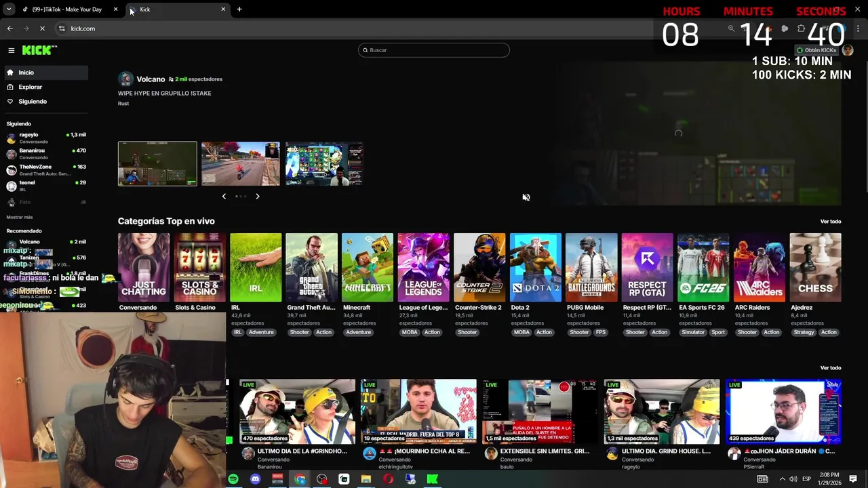Show the previous featured stream
This screenshot has width=868, height=488.
click(x=224, y=197)
